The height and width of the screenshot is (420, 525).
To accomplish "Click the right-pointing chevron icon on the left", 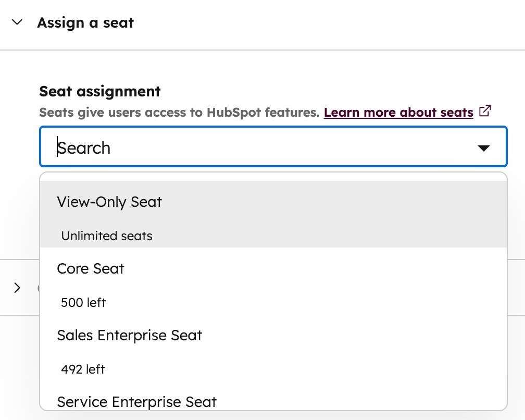I will (x=17, y=288).
